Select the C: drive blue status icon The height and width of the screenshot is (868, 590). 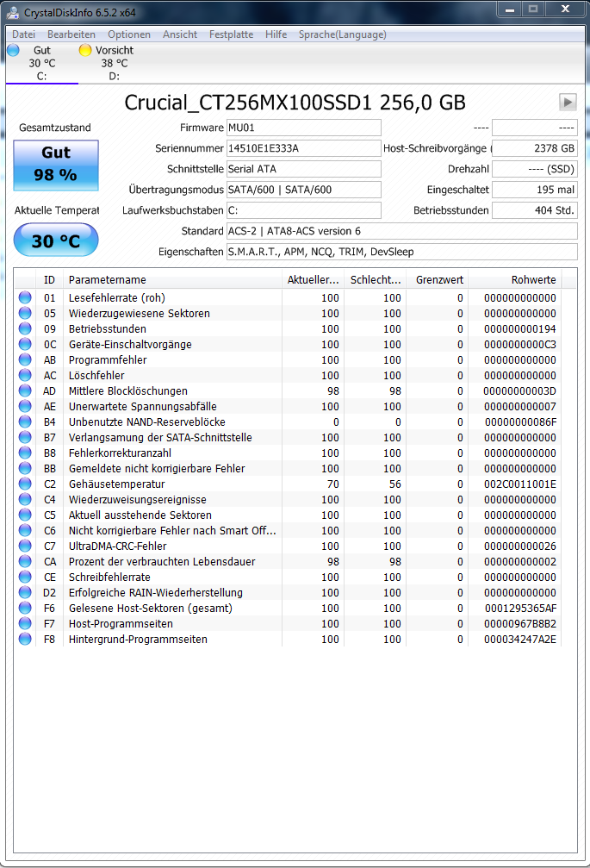(13, 50)
